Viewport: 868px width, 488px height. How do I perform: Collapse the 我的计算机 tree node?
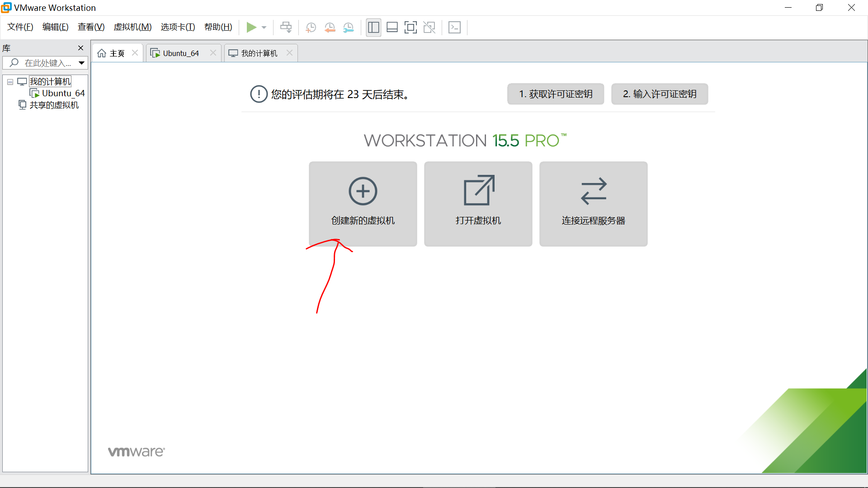pyautogui.click(x=10, y=82)
